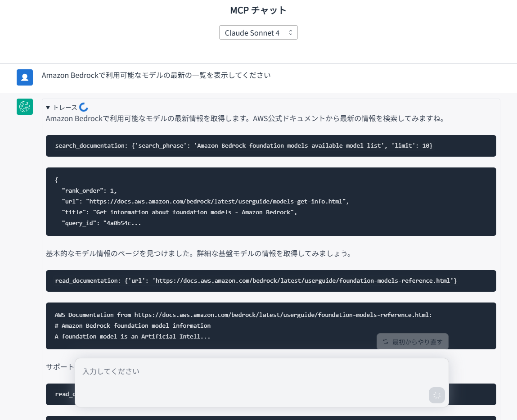Click the # Amazon Bedrock foundation model information line
Viewport: 517px width, 420px height.
133,325
